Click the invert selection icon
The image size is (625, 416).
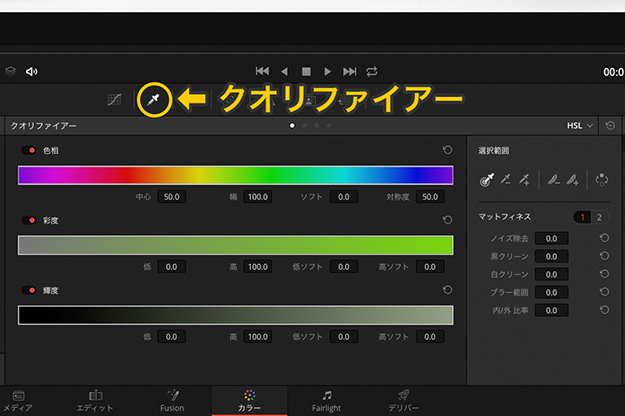point(601,180)
